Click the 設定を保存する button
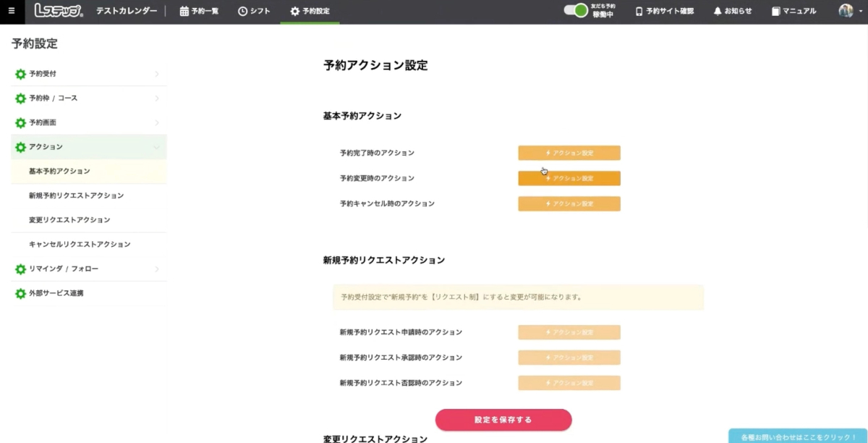Viewport: 868px width, 443px height. pos(503,420)
